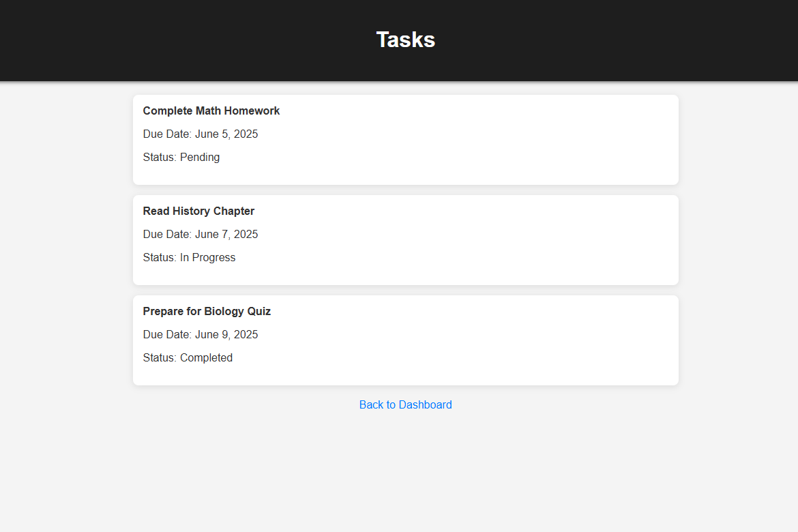Click the Back to Dashboard link
The image size is (798, 532).
pos(405,404)
